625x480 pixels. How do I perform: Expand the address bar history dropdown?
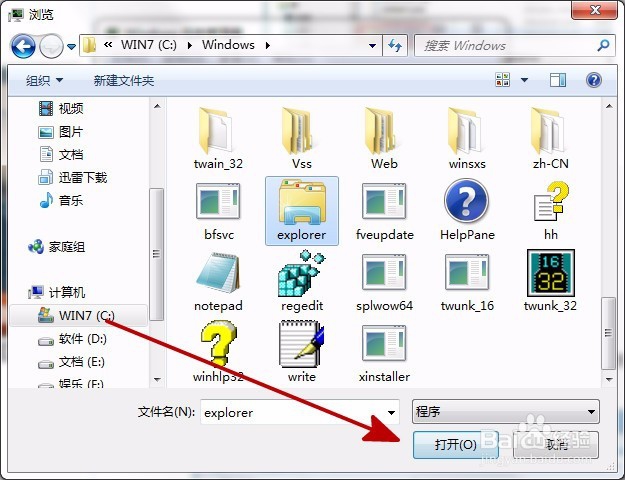[x=372, y=45]
